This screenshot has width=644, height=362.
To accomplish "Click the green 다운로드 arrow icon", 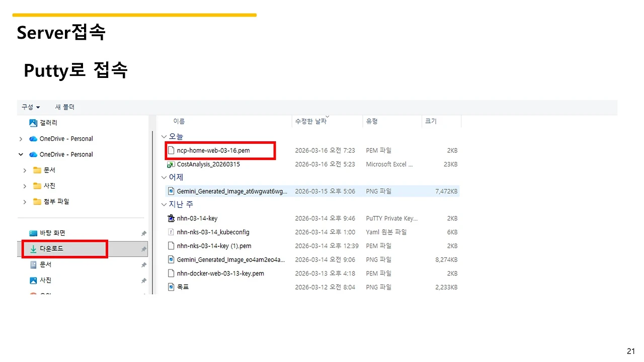I will [x=33, y=249].
